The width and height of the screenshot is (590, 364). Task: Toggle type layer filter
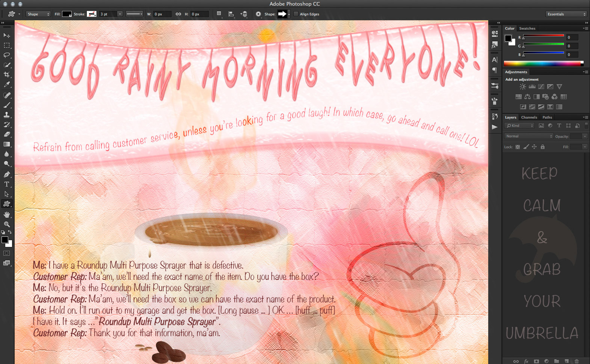coord(559,126)
